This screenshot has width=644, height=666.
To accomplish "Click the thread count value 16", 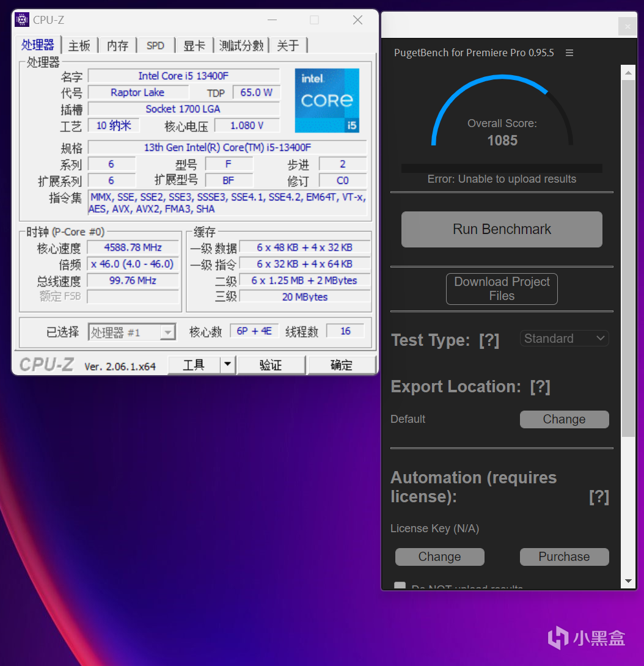I will (x=345, y=331).
